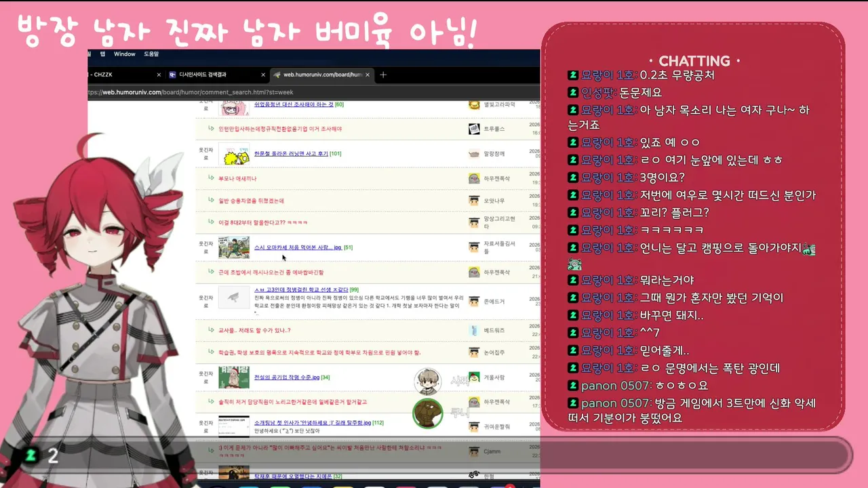Click thumbnail of 쉬었음청년 post
The height and width of the screenshot is (488, 868).
(x=234, y=107)
